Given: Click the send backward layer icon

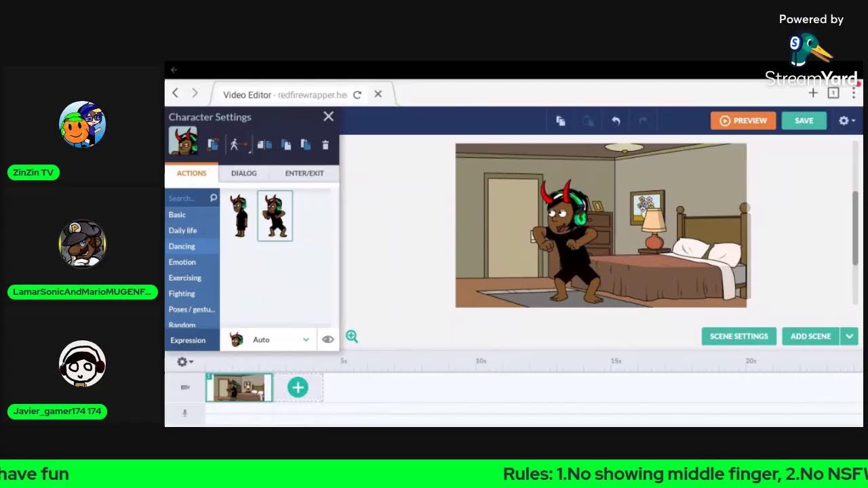Looking at the screenshot, I should [x=306, y=144].
